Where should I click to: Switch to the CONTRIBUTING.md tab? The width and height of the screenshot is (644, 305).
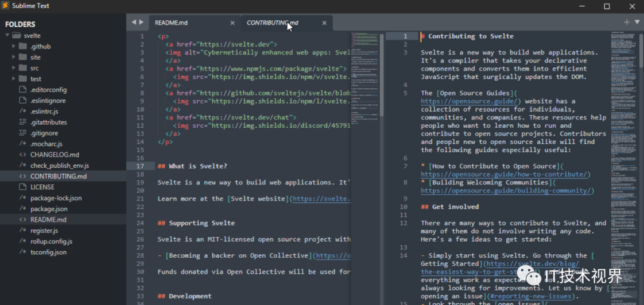click(x=287, y=23)
